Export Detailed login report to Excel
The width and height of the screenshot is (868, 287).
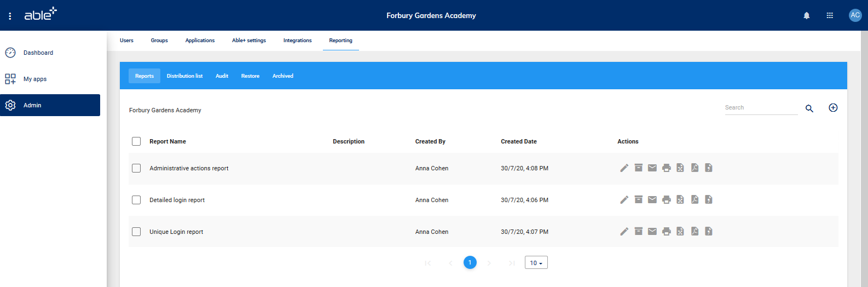coord(680,200)
